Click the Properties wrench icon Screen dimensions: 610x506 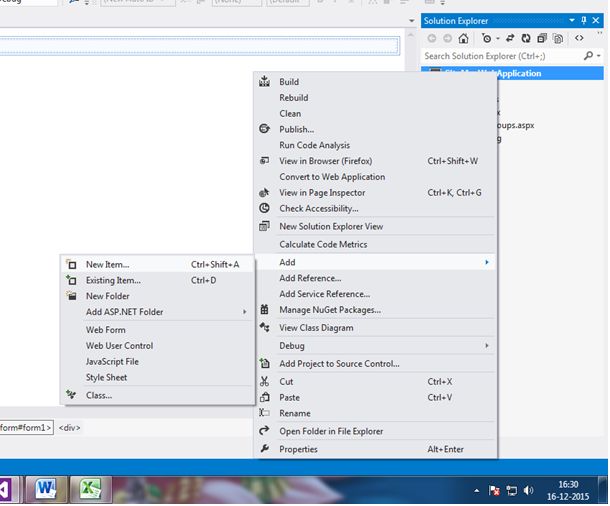pyautogui.click(x=265, y=449)
